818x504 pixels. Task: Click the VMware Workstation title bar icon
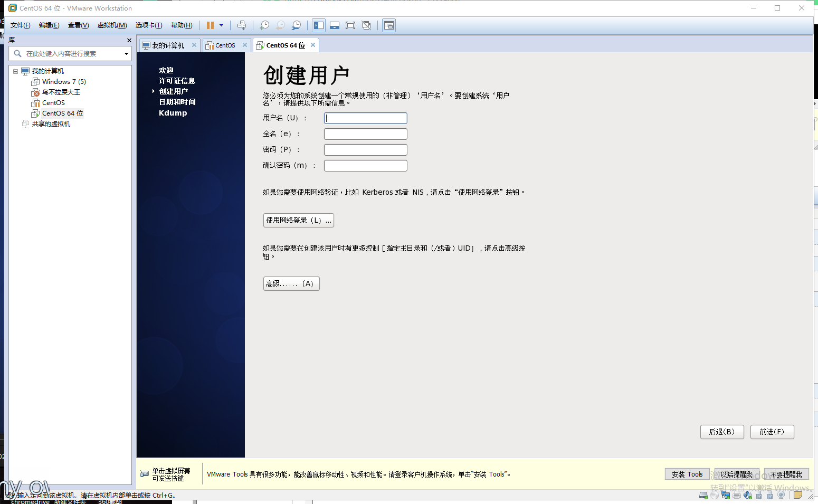(13, 8)
